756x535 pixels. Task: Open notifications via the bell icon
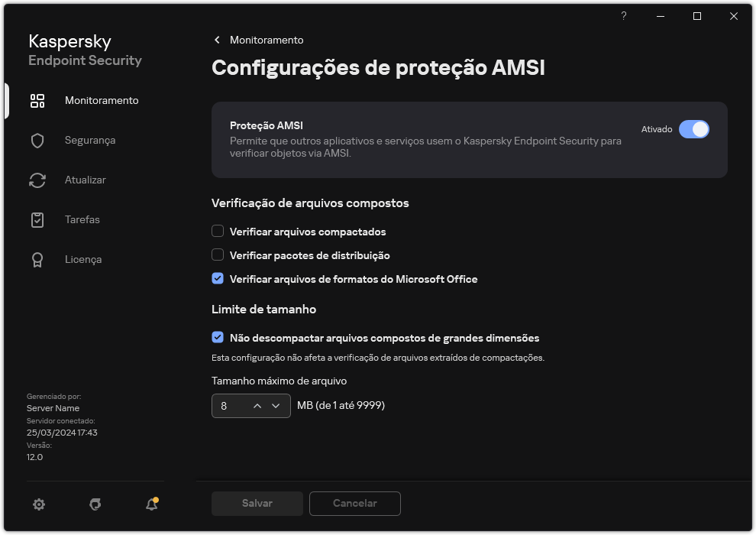coord(150,504)
